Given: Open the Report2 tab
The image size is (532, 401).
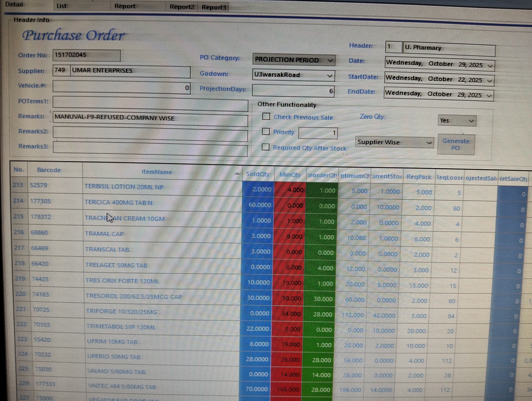Looking at the screenshot, I should click(x=182, y=7).
